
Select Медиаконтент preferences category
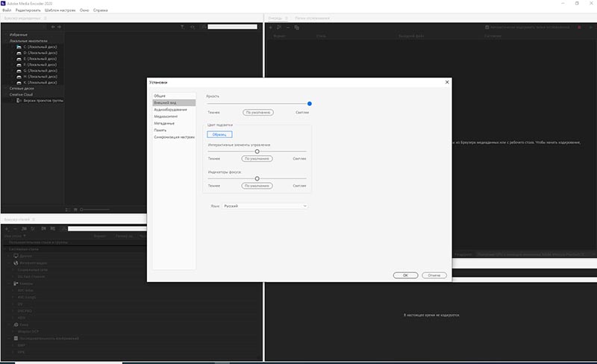[x=174, y=116]
